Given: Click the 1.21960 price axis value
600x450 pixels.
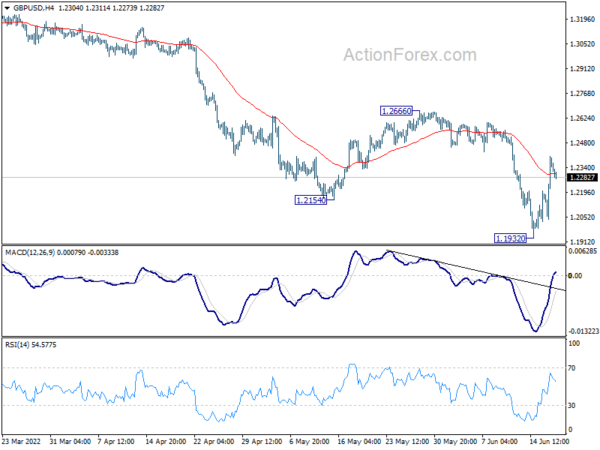Looking at the screenshot, I should [582, 192].
